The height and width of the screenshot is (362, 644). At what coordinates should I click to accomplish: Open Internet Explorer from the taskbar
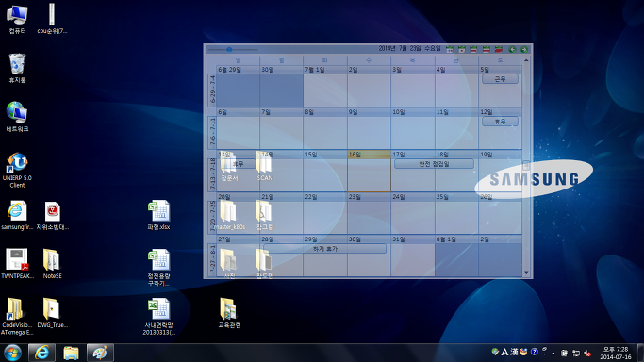point(41,353)
